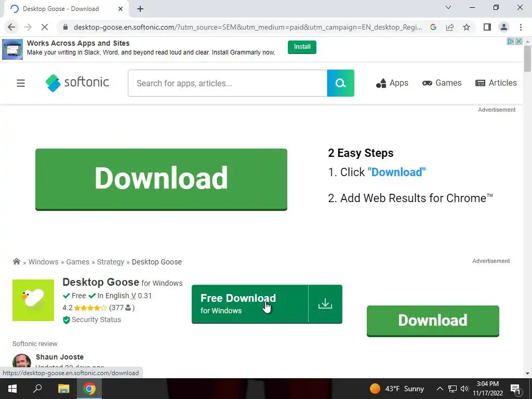Open the notification center icon
The width and height of the screenshot is (532, 399).
[515, 389]
